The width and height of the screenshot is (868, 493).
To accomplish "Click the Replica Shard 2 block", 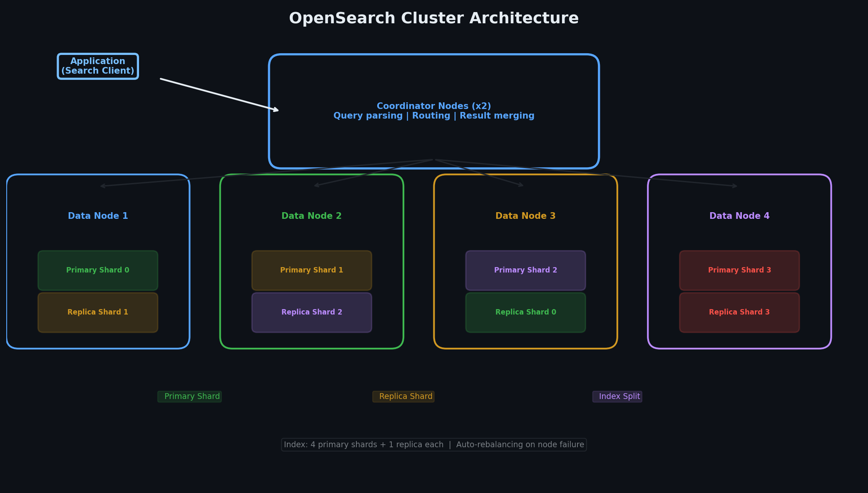I will point(311,312).
